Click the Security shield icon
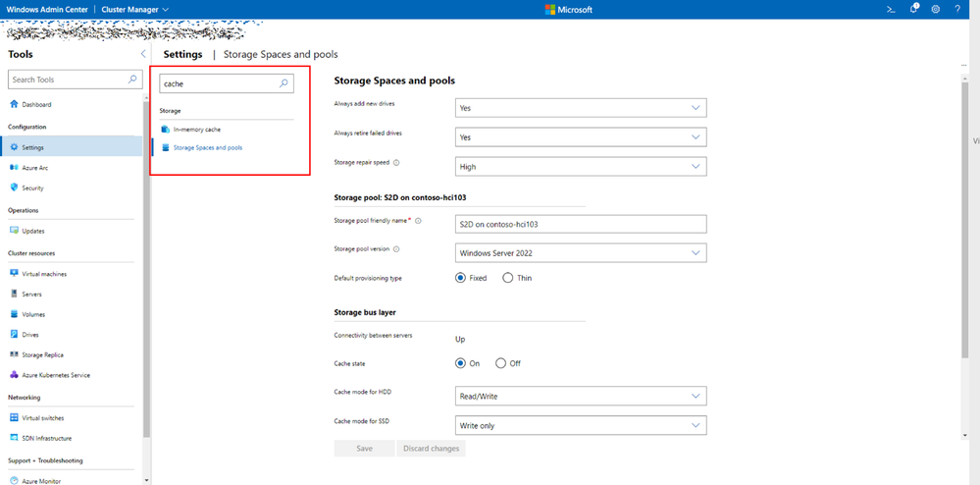The height and width of the screenshot is (485, 980). click(x=15, y=188)
